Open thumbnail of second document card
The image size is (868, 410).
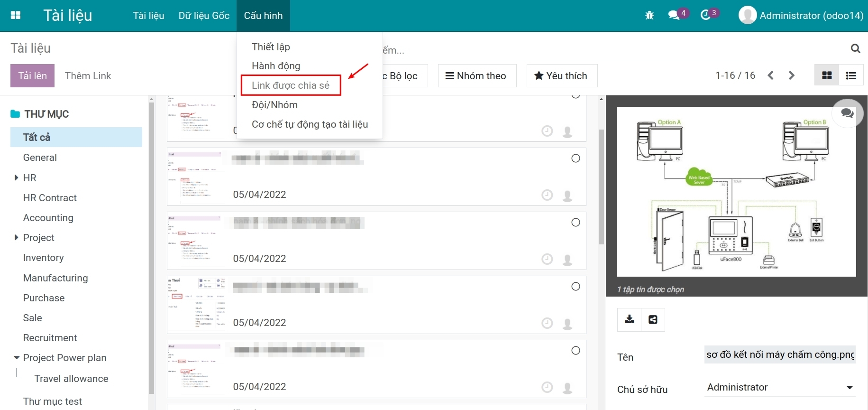(195, 177)
